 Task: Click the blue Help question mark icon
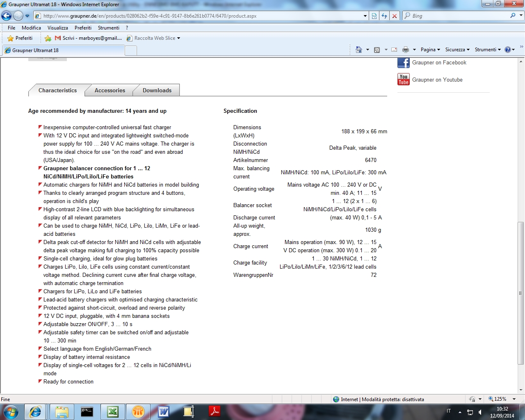coord(508,50)
